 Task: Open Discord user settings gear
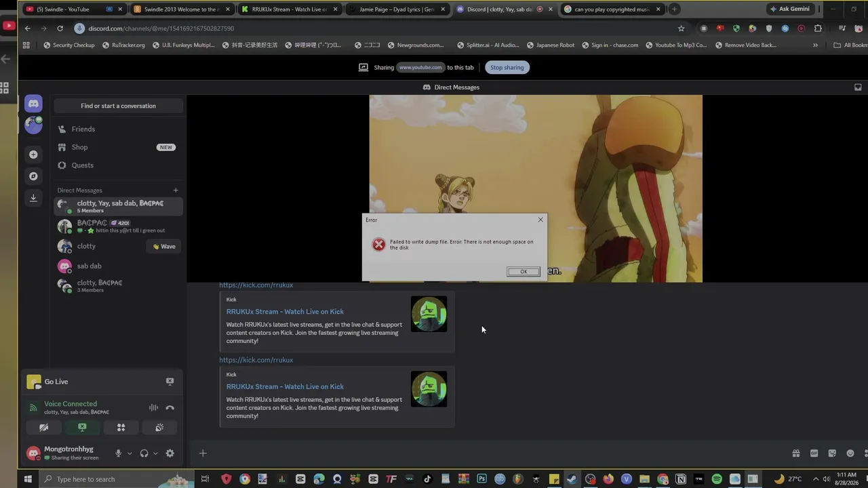point(170,453)
